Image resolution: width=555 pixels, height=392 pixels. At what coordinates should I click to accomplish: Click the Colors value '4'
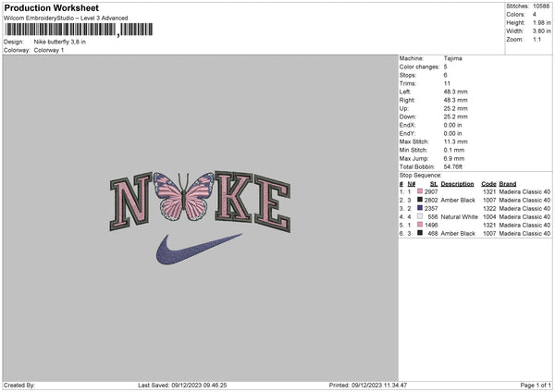click(x=535, y=15)
